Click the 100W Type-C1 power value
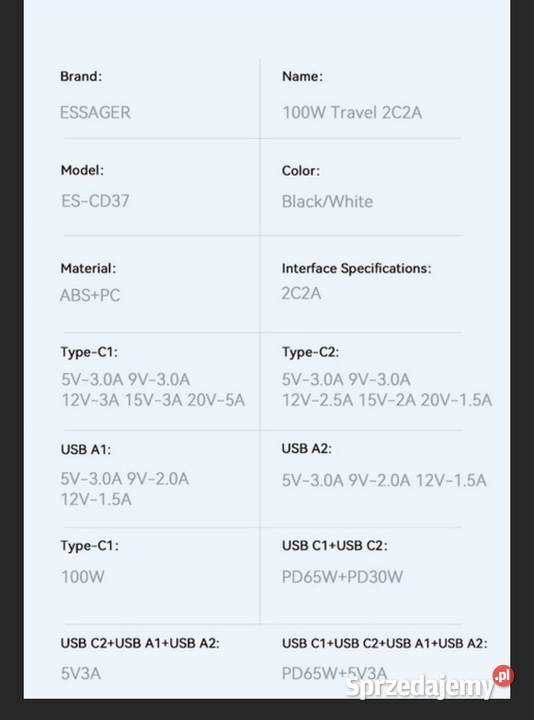This screenshot has width=534, height=720. click(83, 577)
